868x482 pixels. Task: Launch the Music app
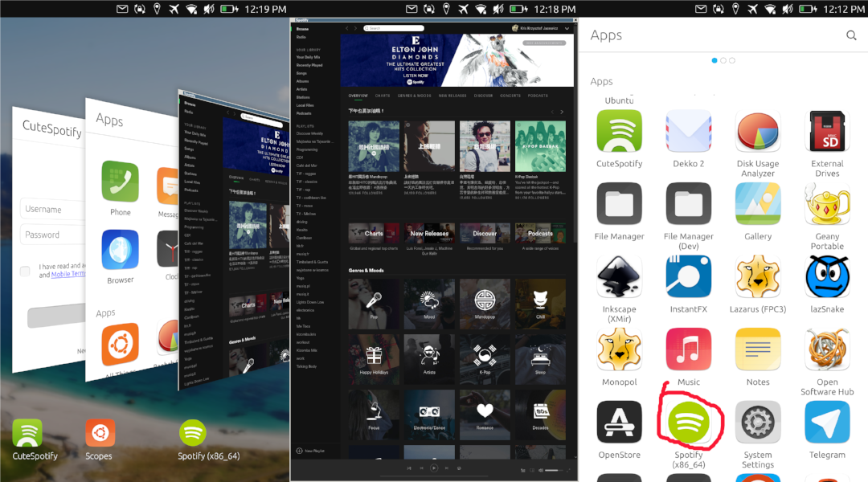point(689,349)
